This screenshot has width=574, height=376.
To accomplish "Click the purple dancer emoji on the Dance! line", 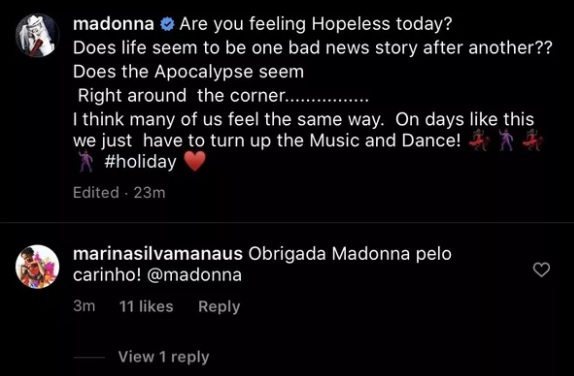I will pos(506,140).
